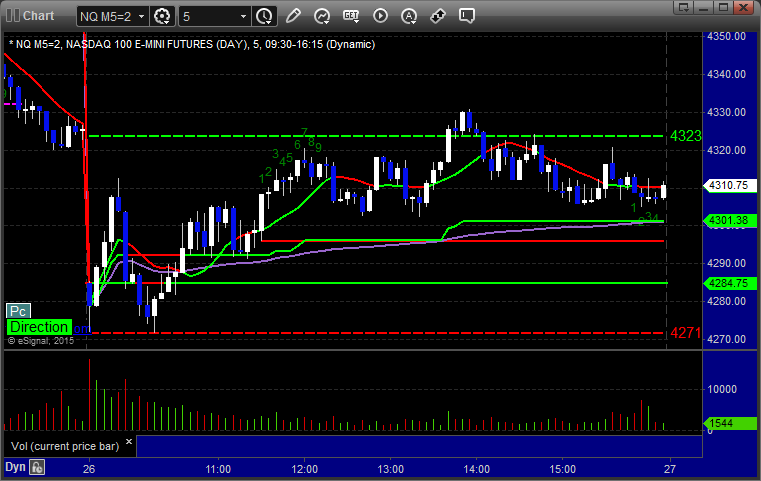Open the studies chart-line menu

[322, 16]
